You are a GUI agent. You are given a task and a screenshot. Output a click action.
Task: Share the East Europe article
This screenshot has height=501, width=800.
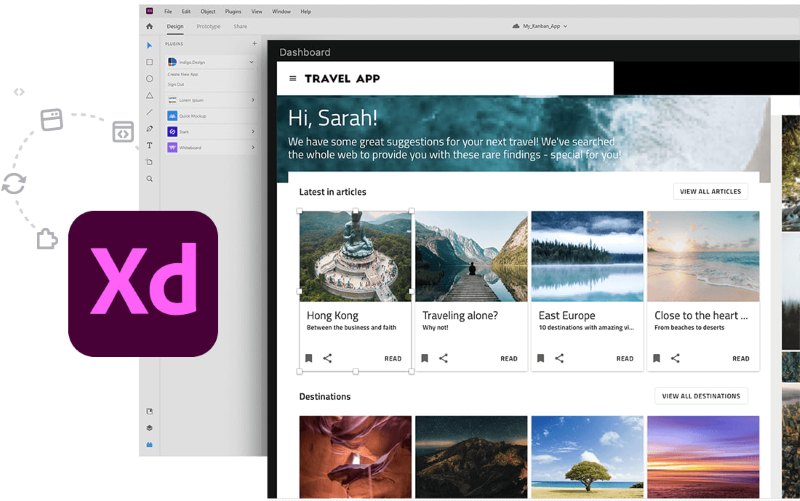[x=559, y=358]
